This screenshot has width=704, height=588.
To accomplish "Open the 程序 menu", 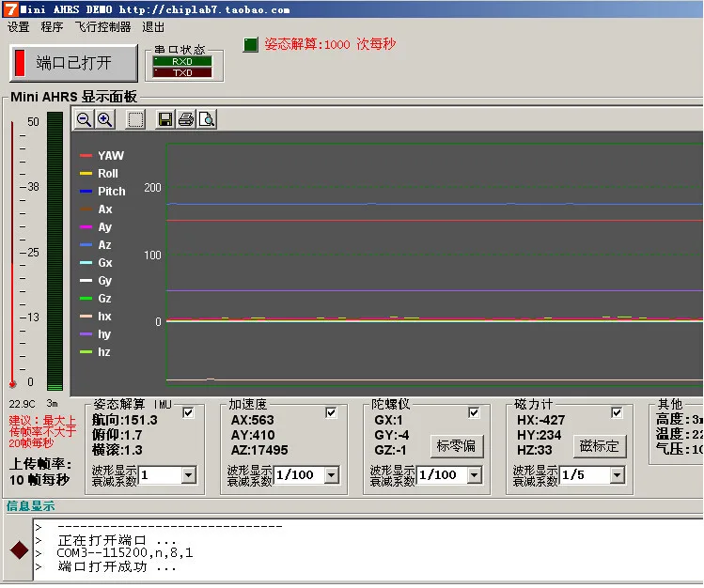I will pos(52,27).
